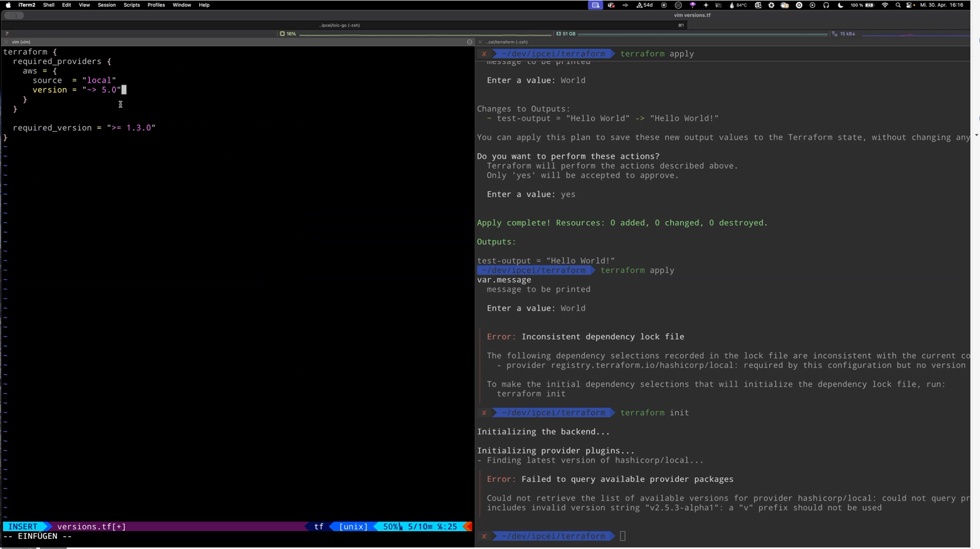Click the sparkle star menu bar icon

click(x=706, y=5)
